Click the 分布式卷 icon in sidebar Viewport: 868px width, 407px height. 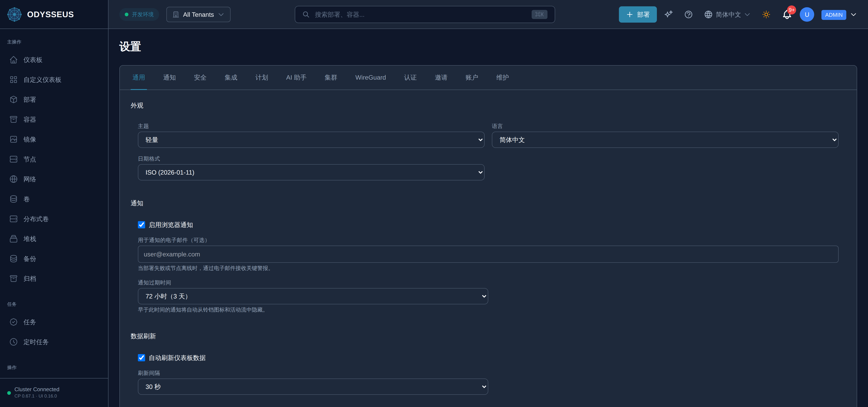click(14, 219)
